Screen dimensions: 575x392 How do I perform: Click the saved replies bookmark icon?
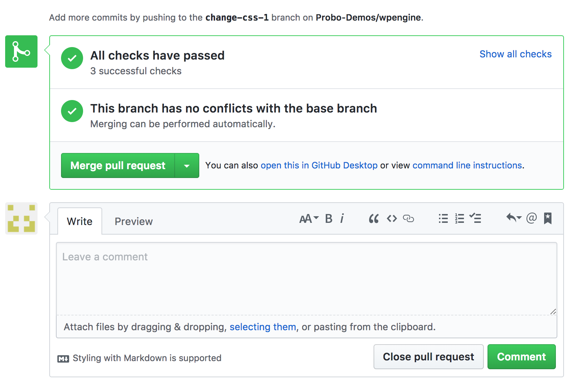click(548, 218)
